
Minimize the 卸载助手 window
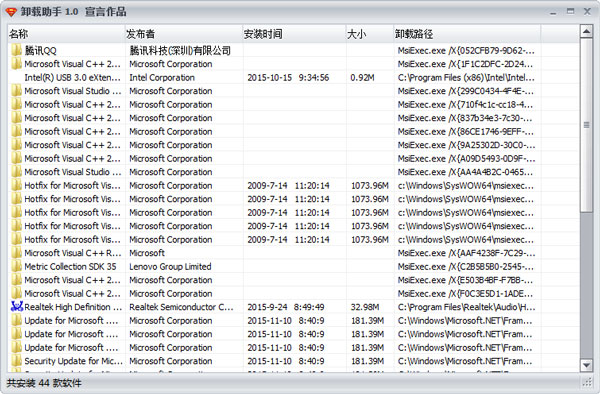coord(553,12)
